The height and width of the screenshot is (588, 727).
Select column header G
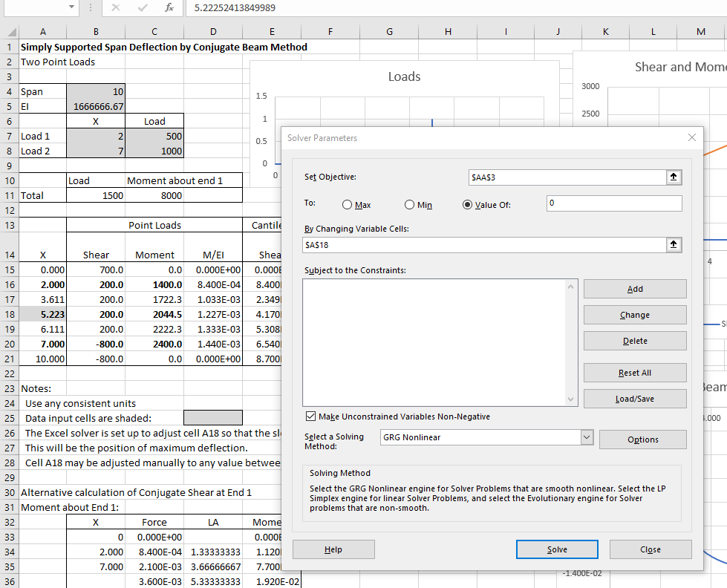[389, 31]
